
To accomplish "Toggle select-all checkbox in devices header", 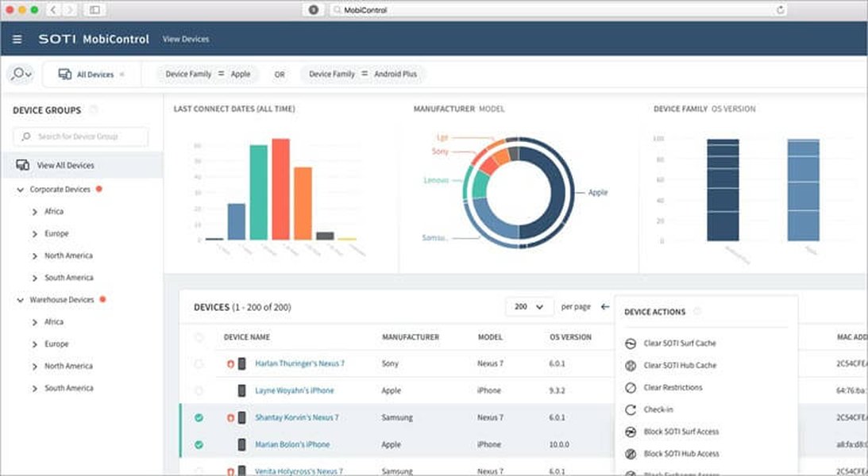I will [199, 337].
